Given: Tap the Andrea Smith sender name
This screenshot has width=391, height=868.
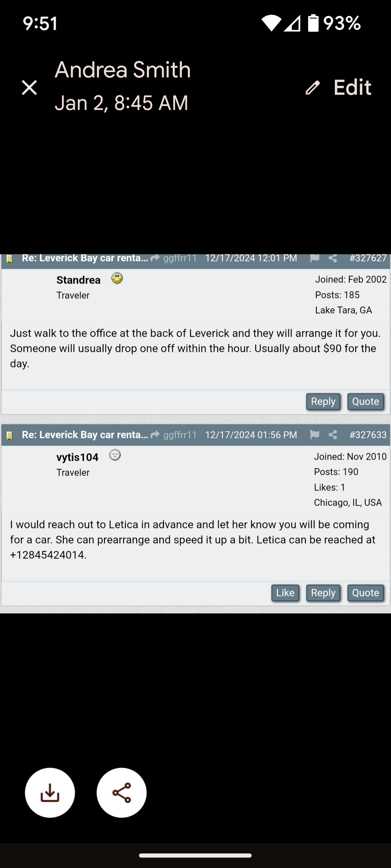Looking at the screenshot, I should (123, 70).
